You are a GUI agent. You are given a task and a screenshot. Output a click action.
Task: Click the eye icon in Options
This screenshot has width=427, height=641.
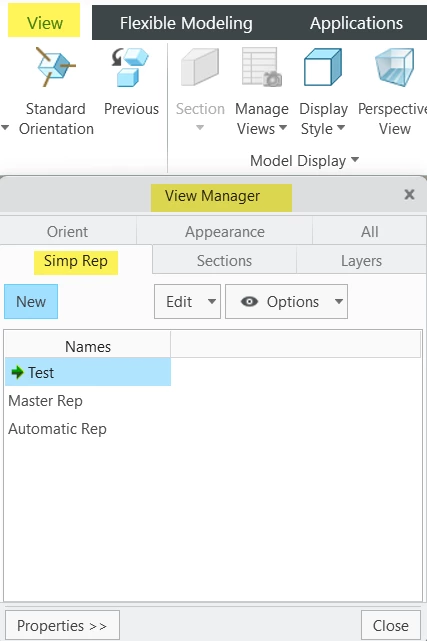[x=249, y=302]
